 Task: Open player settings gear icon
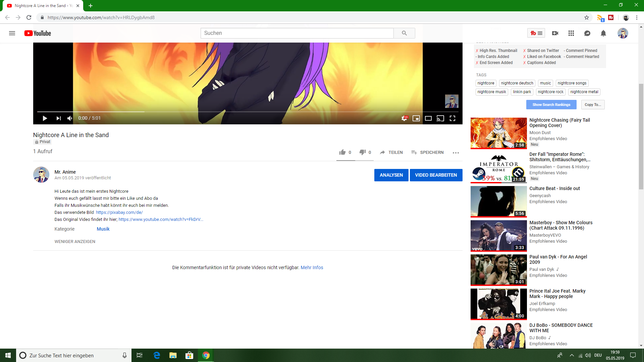(x=404, y=118)
